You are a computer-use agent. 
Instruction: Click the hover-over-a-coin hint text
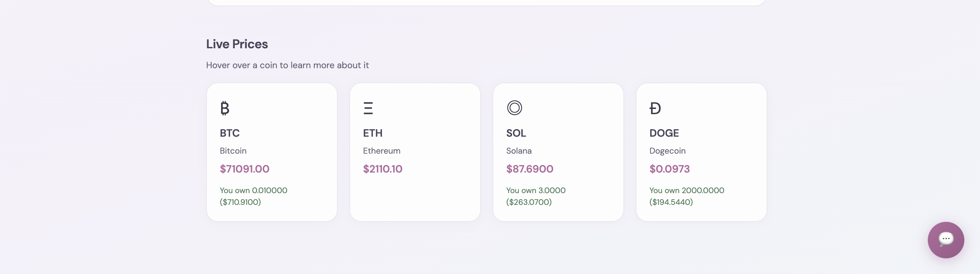pyautogui.click(x=288, y=65)
